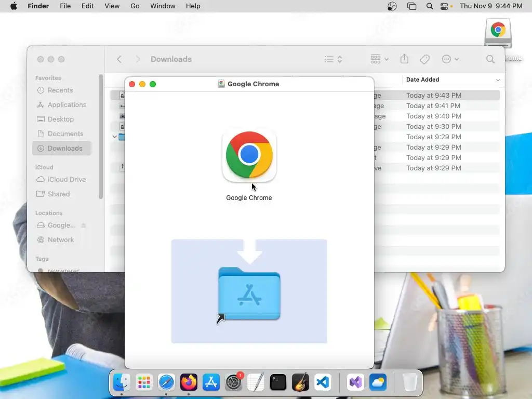This screenshot has height=399, width=532.
Task: Open Spotlight search in menu bar
Action: (x=430, y=6)
